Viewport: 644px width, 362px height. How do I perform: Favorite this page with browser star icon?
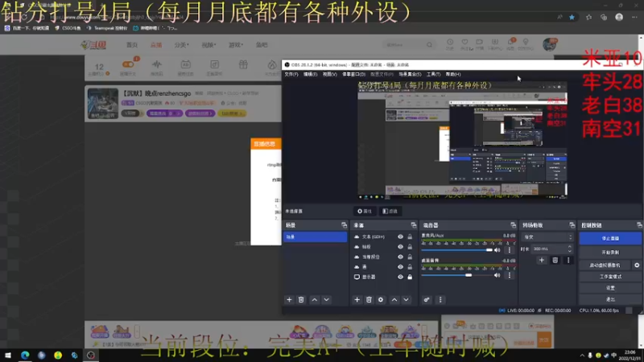click(x=572, y=17)
